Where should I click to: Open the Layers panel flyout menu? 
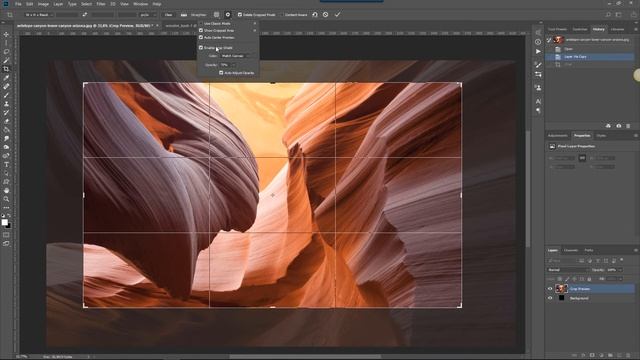636,250
